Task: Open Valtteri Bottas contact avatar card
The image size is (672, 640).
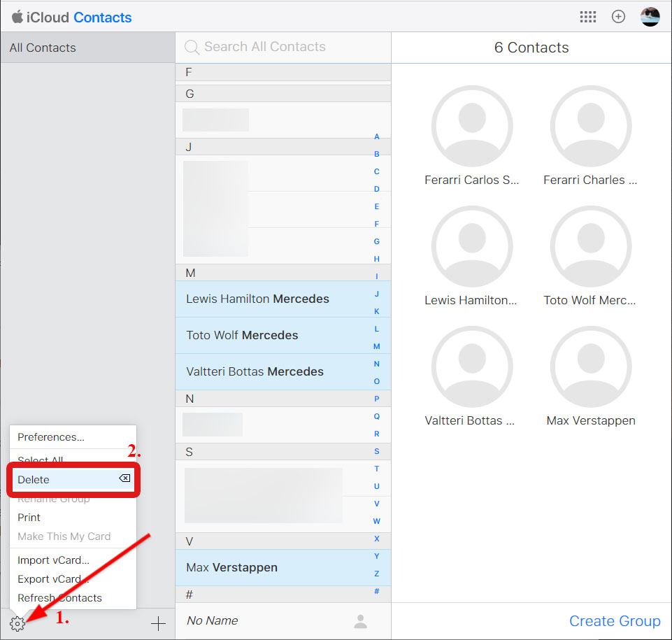Action: pos(472,367)
